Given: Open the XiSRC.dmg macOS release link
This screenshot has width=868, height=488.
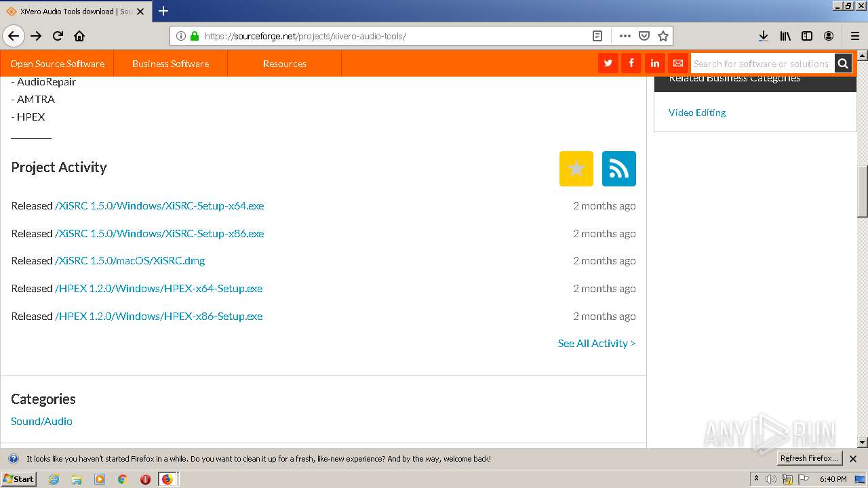Looking at the screenshot, I should (130, 261).
